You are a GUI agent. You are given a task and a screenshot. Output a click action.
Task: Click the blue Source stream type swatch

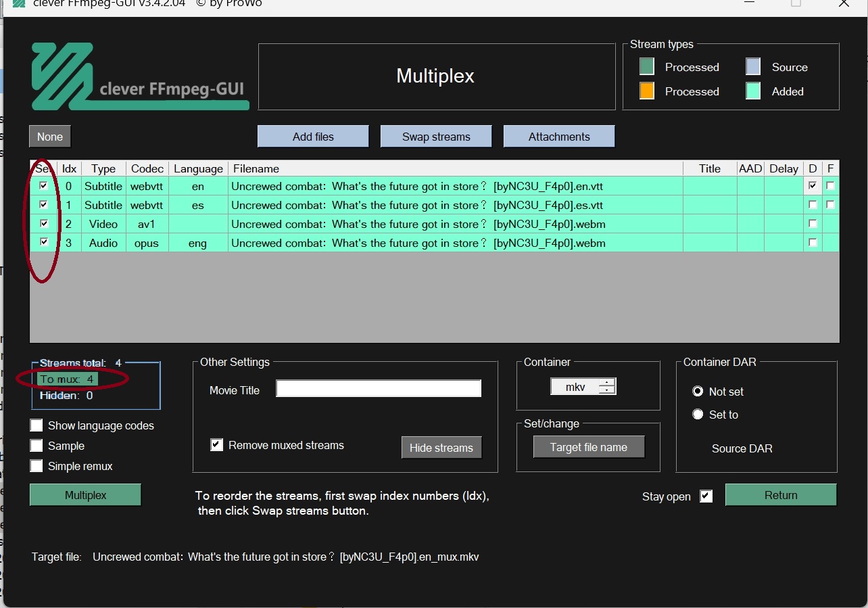[x=753, y=66]
